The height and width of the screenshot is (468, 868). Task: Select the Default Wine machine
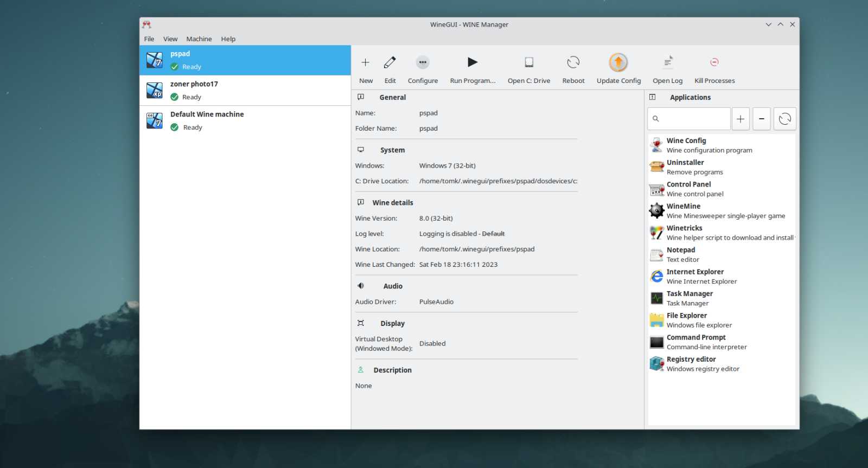[245, 121]
